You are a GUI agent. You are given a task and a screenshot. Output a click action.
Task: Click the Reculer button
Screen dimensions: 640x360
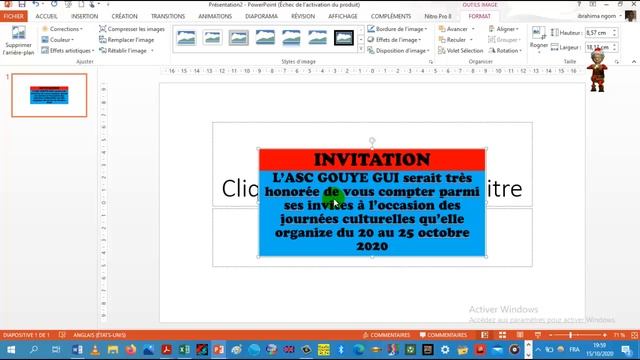click(x=452, y=40)
